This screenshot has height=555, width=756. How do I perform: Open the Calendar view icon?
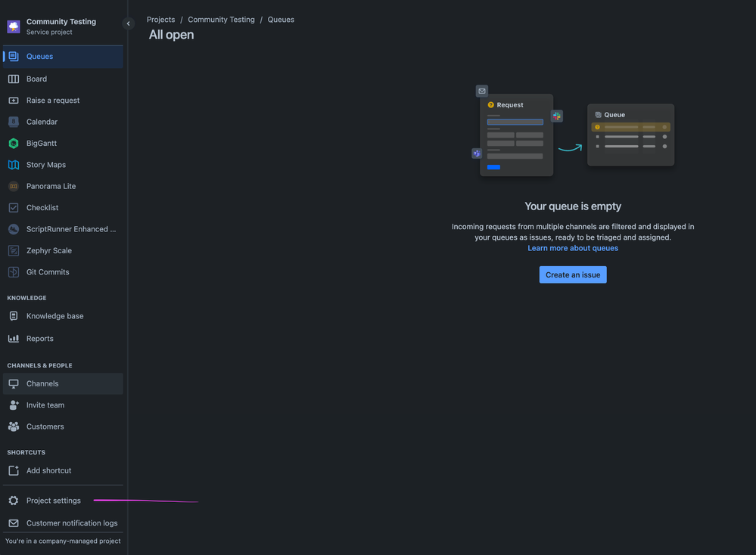(x=13, y=121)
